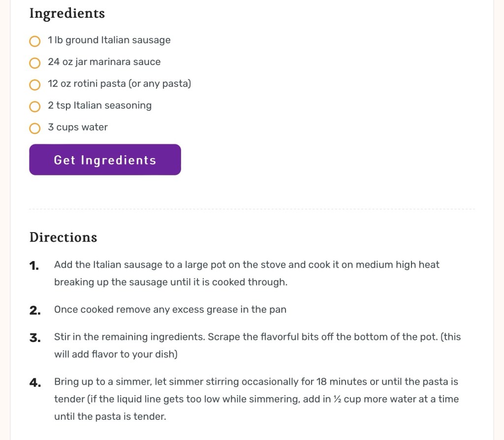Click the "12 oz rotini pasta" label
This screenshot has width=504, height=440.
[119, 84]
